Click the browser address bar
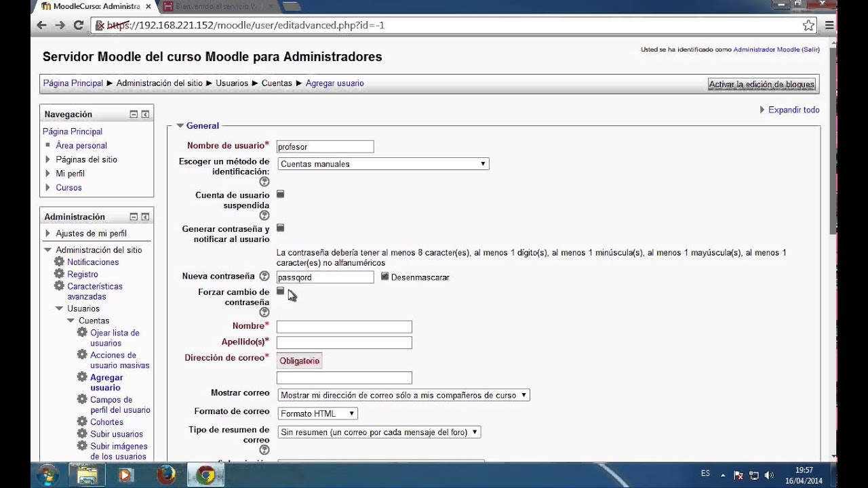Viewport: 868px width, 488px height. tap(454, 25)
